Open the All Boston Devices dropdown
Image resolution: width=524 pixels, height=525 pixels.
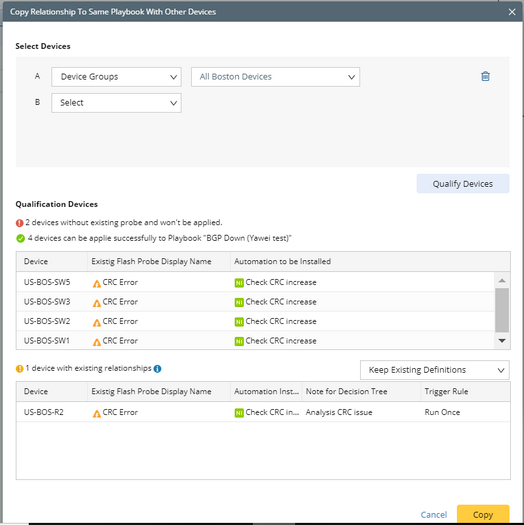(275, 77)
